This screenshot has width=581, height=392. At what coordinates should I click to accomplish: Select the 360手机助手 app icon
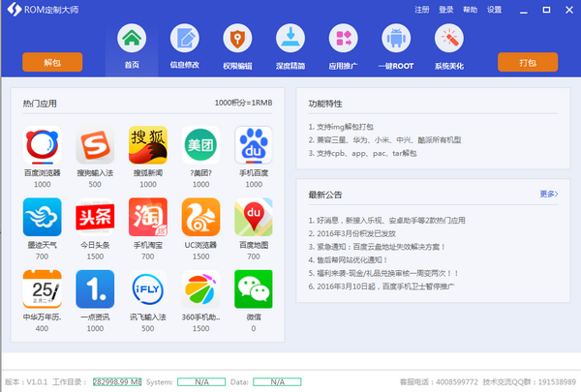pos(200,289)
